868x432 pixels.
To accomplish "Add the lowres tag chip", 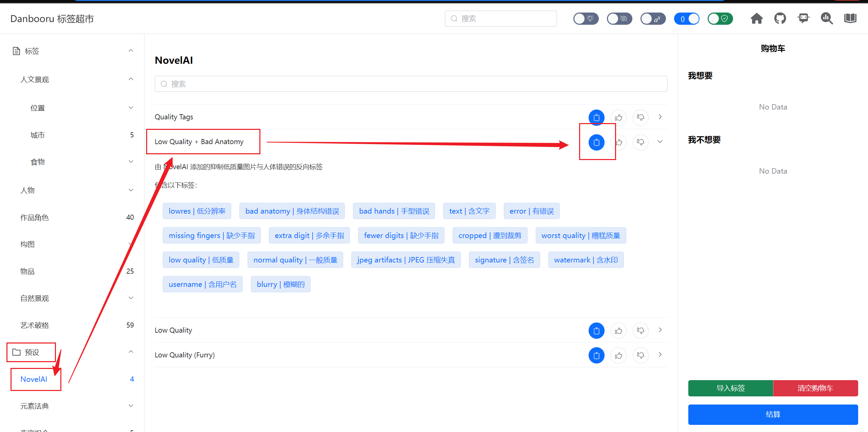I will (197, 211).
